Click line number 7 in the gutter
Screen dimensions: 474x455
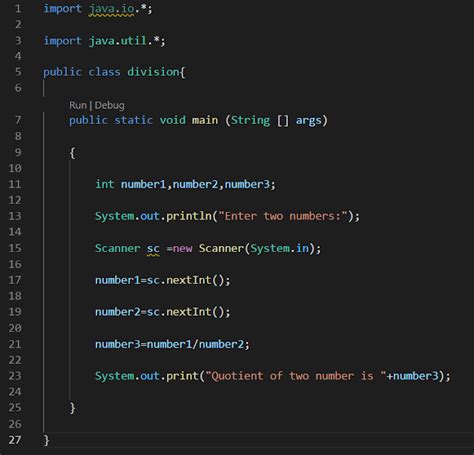[x=18, y=120]
